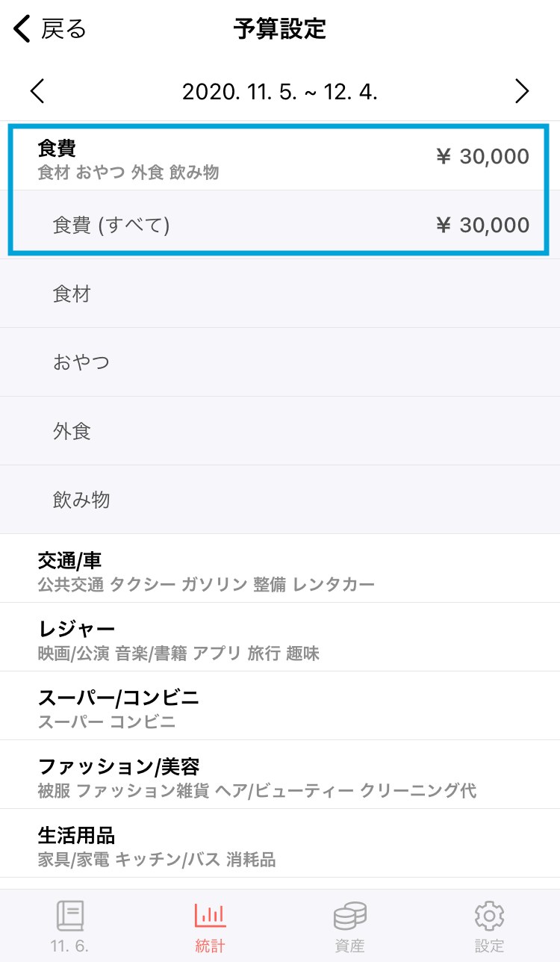Edit 食費 (すべて) budget of ¥30,000

280,225
